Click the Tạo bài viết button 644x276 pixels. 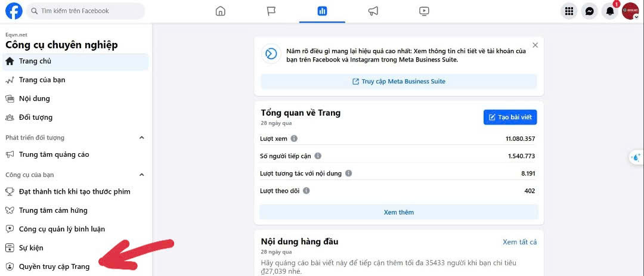510,117
